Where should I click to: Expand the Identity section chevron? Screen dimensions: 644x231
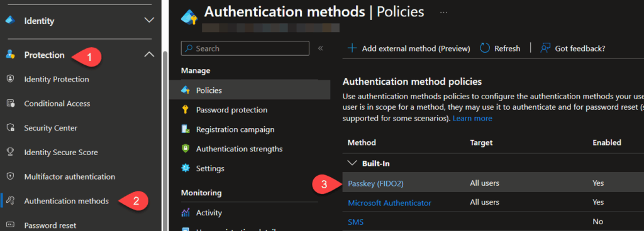click(x=149, y=20)
